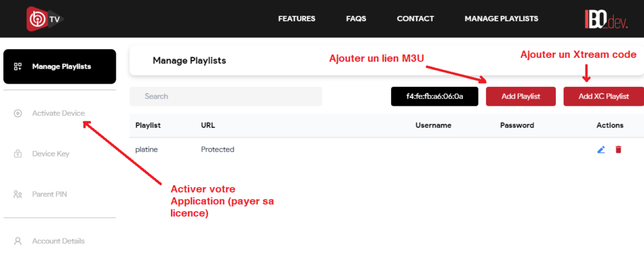Delete the platine playlist with trash icon
644x258 pixels.
coord(618,150)
